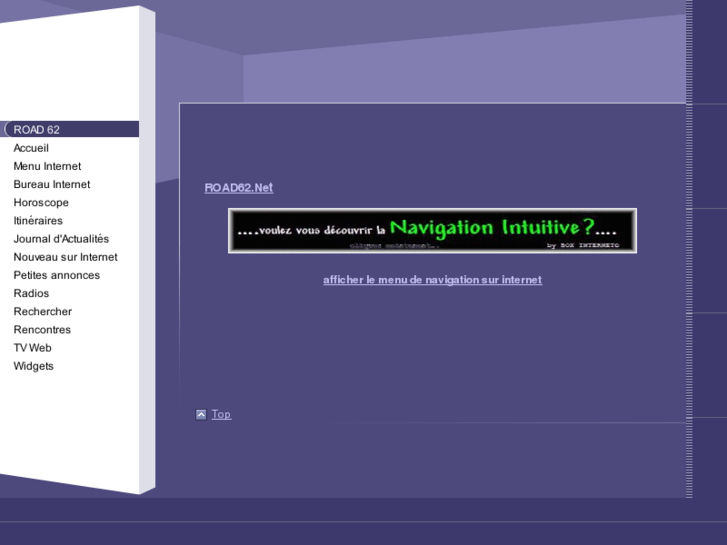Viewport: 727px width, 545px height.
Task: Select Nouveau sur Internet entry
Action: 65,257
